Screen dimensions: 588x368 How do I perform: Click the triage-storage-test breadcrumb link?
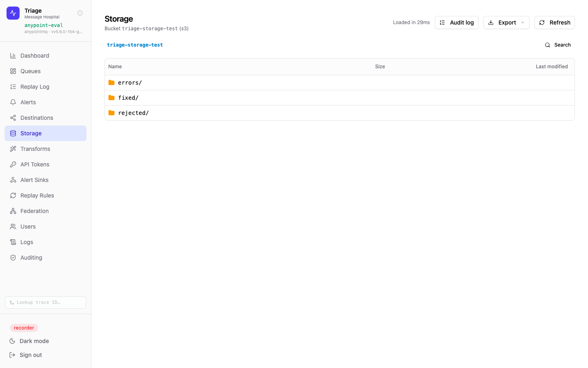click(135, 45)
